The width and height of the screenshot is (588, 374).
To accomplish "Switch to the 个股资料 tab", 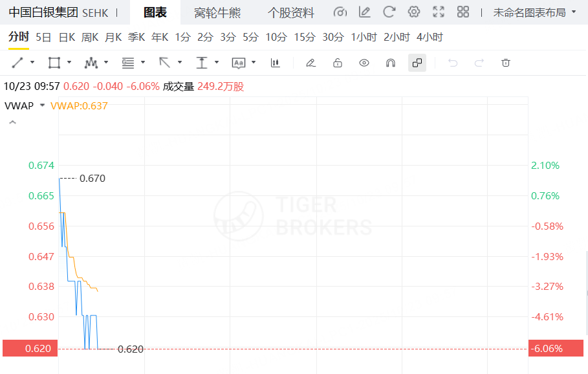I will point(291,12).
